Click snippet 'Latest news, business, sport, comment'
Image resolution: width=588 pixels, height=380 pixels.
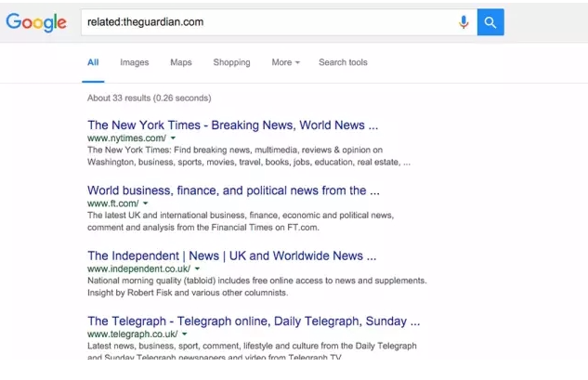click(x=252, y=351)
